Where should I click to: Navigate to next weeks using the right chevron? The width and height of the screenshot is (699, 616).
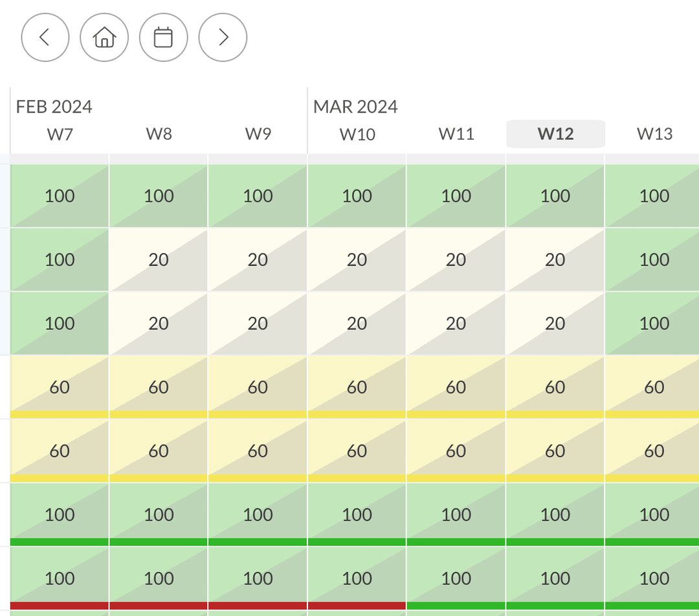pyautogui.click(x=222, y=38)
